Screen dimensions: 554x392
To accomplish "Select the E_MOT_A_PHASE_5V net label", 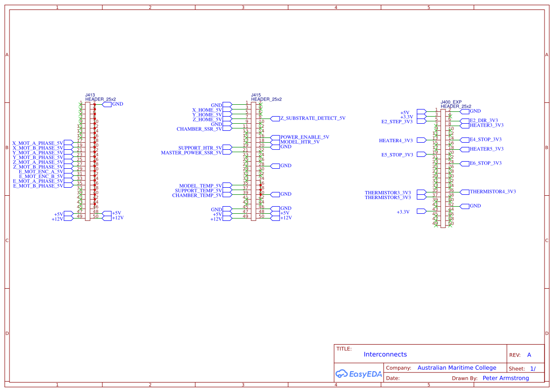I will click(x=38, y=182).
